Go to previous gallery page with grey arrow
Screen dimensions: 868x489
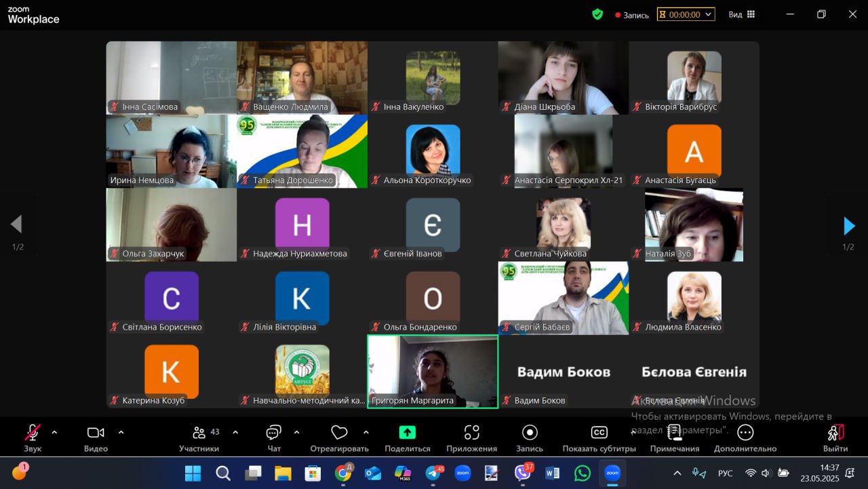pos(16,224)
